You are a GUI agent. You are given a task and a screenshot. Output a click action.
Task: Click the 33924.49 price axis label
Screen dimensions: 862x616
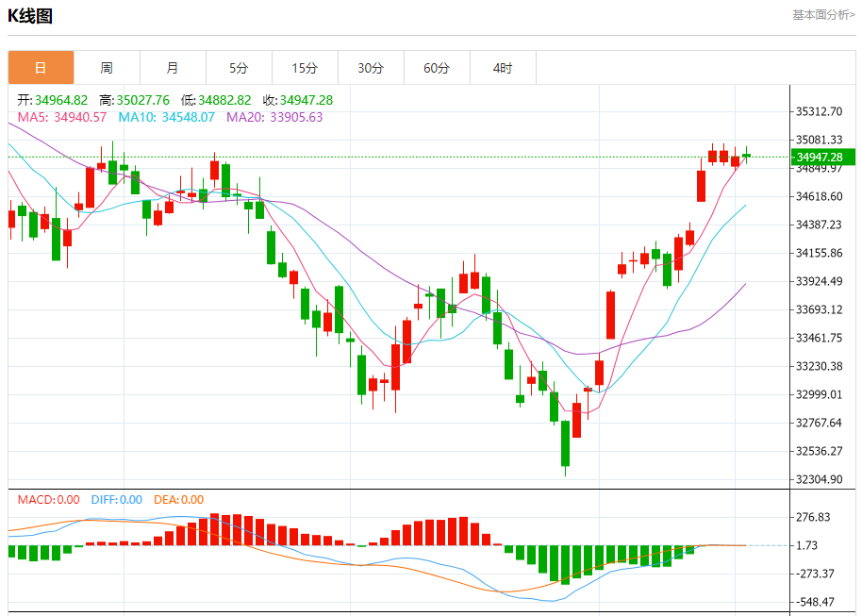pyautogui.click(x=820, y=281)
